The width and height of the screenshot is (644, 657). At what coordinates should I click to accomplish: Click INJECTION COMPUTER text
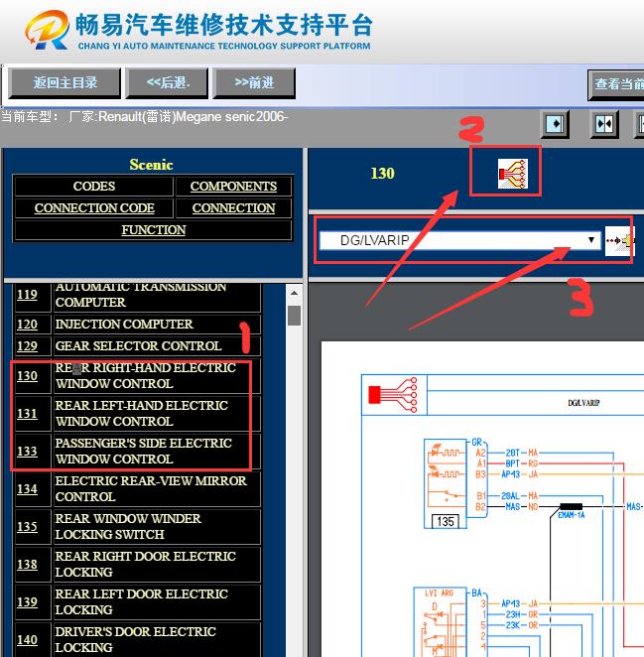point(124,325)
